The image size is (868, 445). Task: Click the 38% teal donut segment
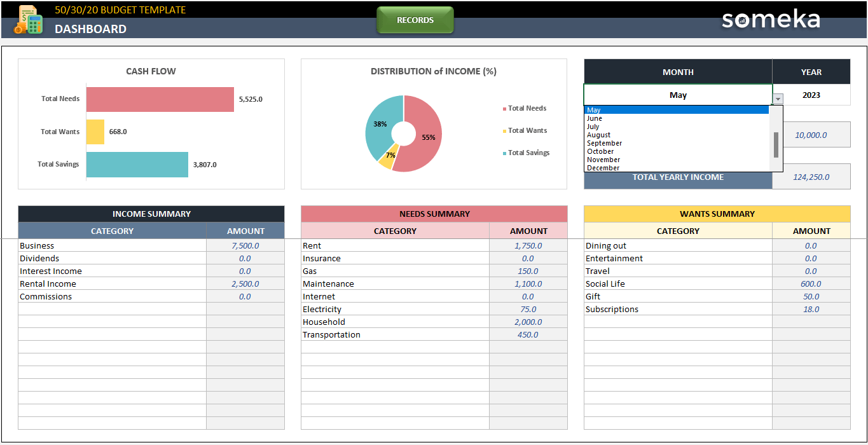(x=379, y=124)
